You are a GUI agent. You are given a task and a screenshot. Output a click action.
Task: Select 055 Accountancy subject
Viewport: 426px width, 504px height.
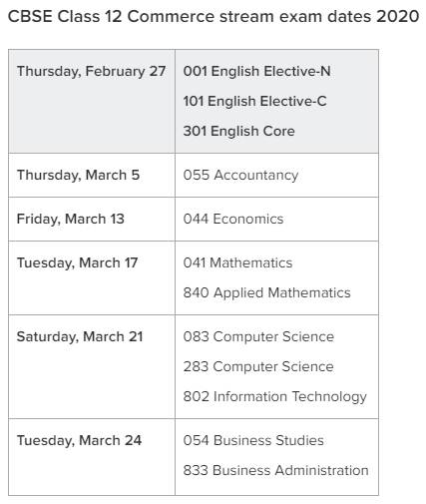pyautogui.click(x=240, y=175)
